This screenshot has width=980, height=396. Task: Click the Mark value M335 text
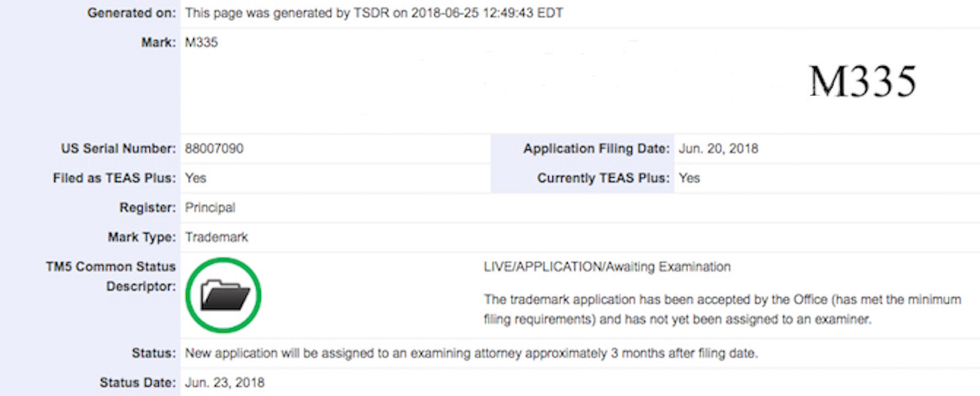pyautogui.click(x=202, y=42)
